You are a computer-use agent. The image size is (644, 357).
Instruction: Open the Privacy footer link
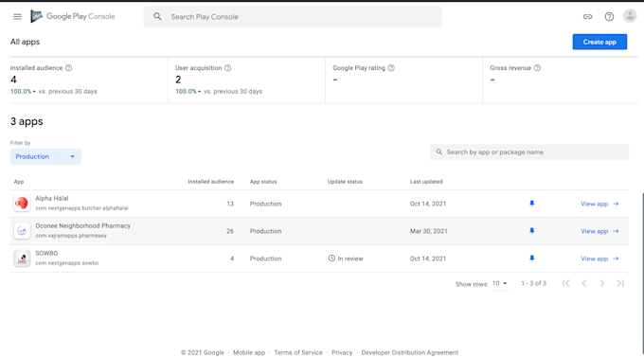pyautogui.click(x=342, y=352)
